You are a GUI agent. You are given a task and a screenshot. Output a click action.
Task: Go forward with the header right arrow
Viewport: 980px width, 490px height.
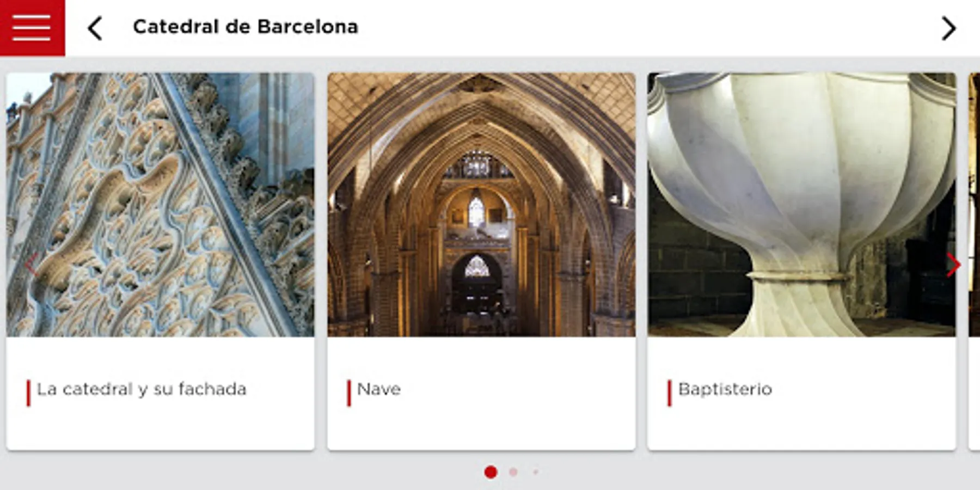coord(948,28)
